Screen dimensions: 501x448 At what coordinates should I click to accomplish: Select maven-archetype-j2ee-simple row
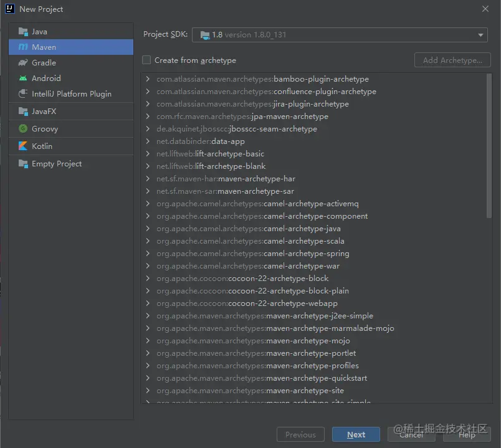[x=313, y=316]
